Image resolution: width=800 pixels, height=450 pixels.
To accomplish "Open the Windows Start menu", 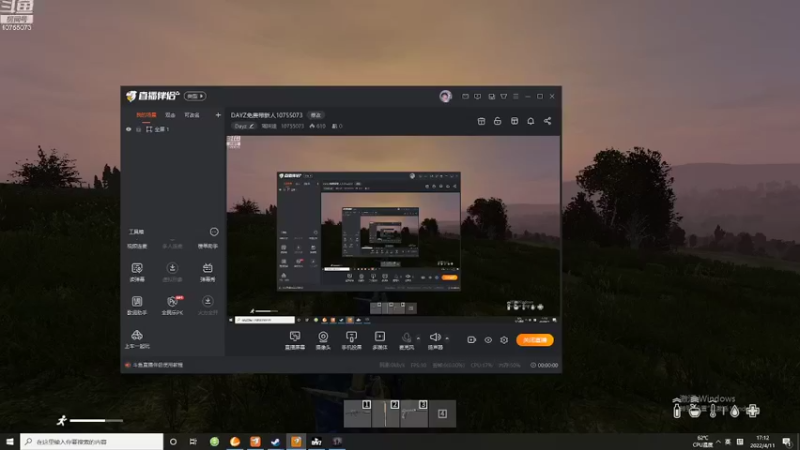I will (10, 441).
